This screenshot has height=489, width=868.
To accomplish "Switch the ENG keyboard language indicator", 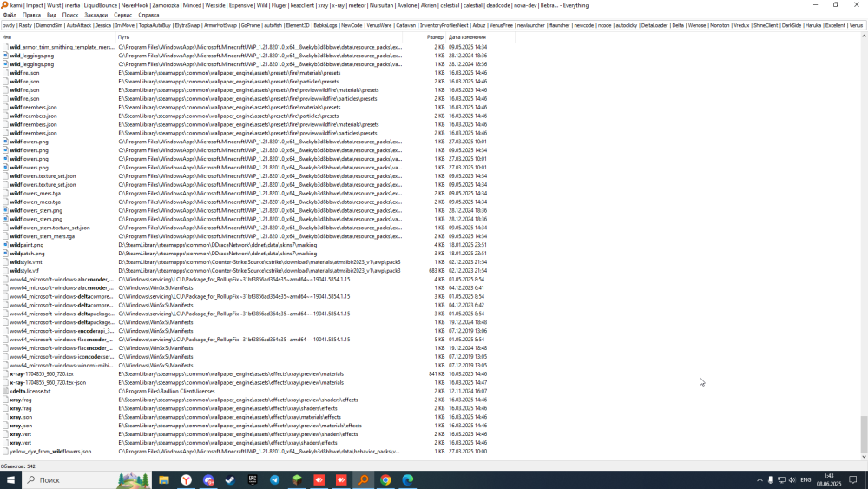I will tap(806, 480).
